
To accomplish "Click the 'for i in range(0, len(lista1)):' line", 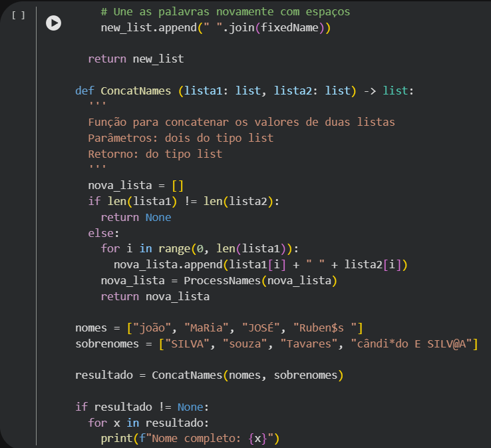I will tap(200, 249).
